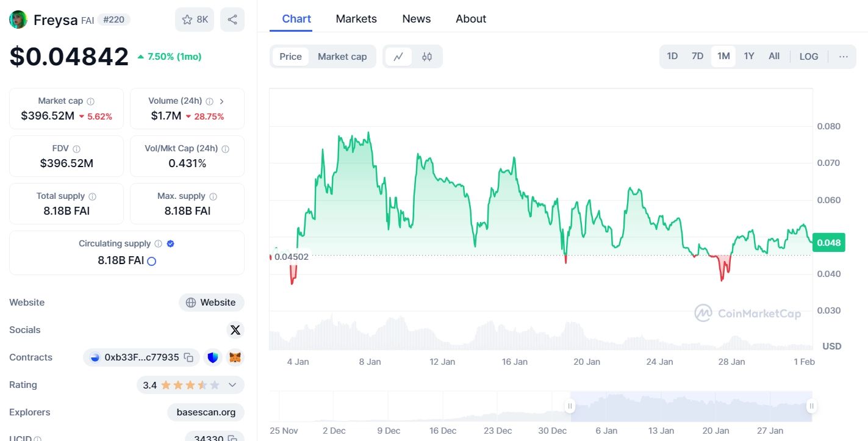The height and width of the screenshot is (441, 868).
Task: Switch to candlestick chart view icon
Action: [x=427, y=57]
